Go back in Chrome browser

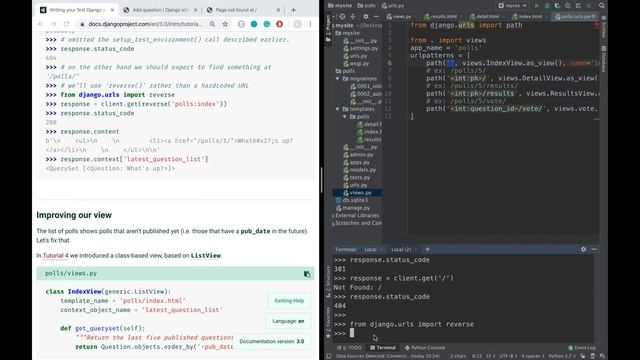tap(40, 24)
